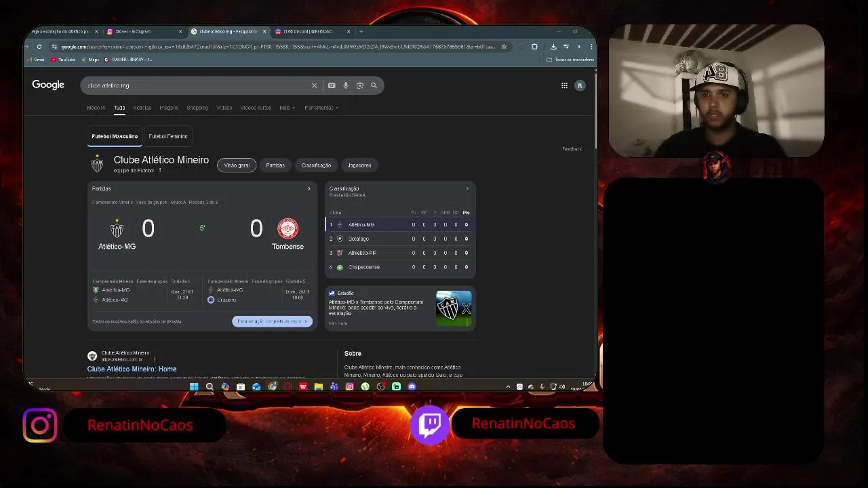The image size is (868, 488).
Task: Open Discord from the taskbar
Action: tap(412, 386)
